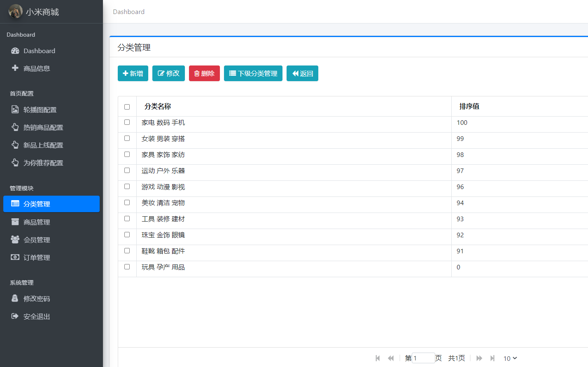The image size is (588, 367).
Task: Check the row 珠宝 金饰 眼镜
Action: 127,235
